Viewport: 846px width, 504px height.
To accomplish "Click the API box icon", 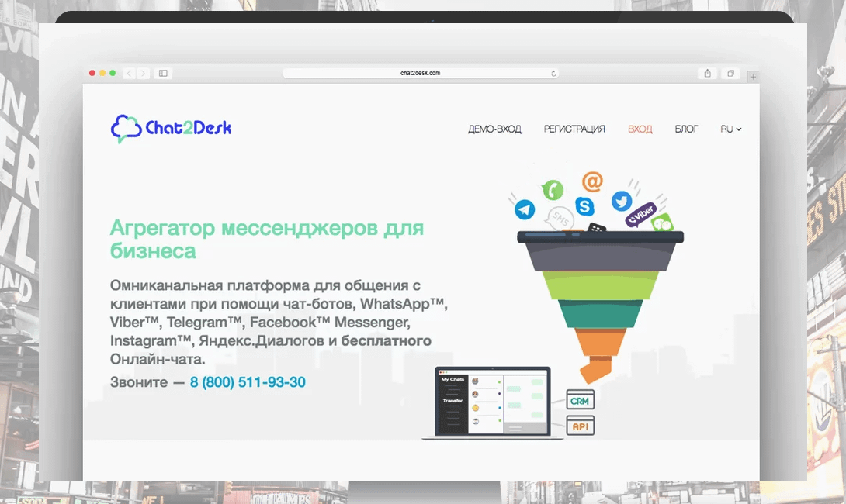I will click(x=580, y=426).
